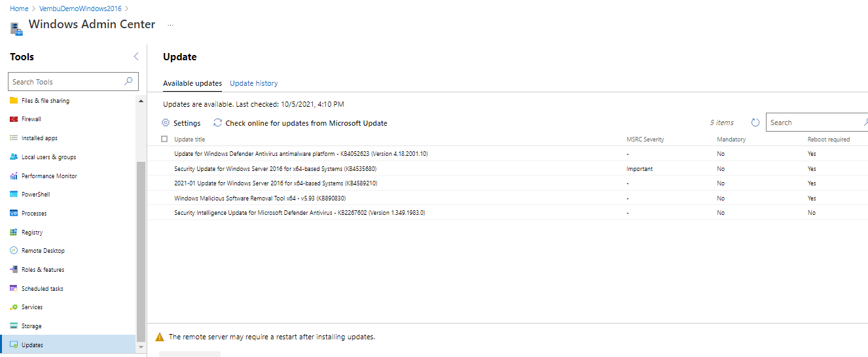Click the Processes tool icon
Image resolution: width=868 pixels, height=357 pixels.
(x=14, y=214)
